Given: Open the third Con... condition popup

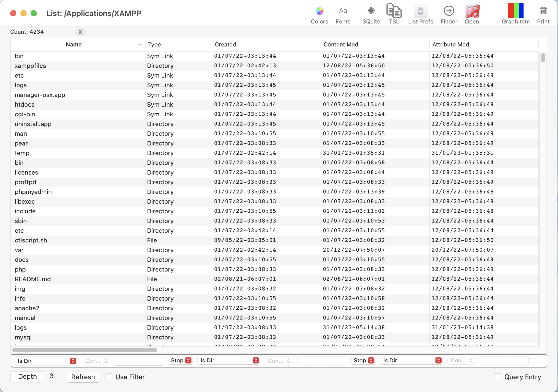Looking at the screenshot, I should click(462, 360).
